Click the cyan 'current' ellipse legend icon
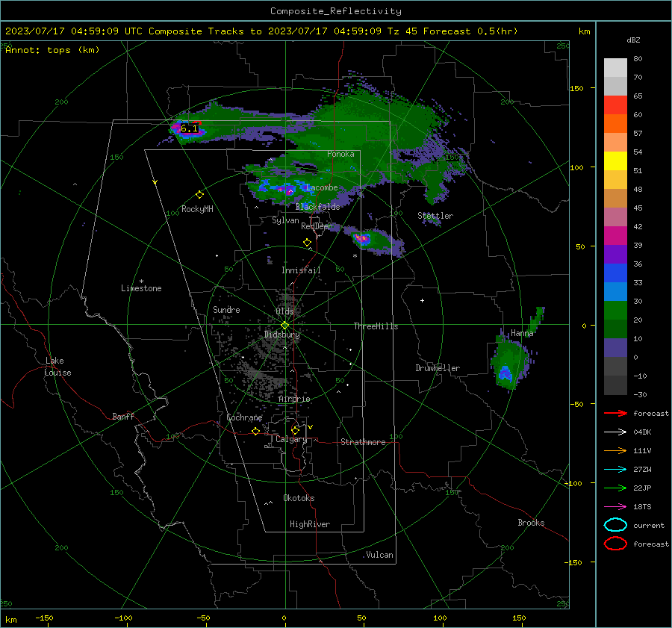The height and width of the screenshot is (628, 672). 615,525
